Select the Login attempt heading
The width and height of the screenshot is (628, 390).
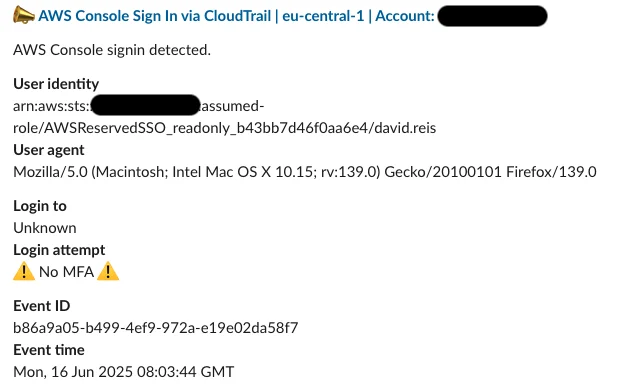(59, 250)
